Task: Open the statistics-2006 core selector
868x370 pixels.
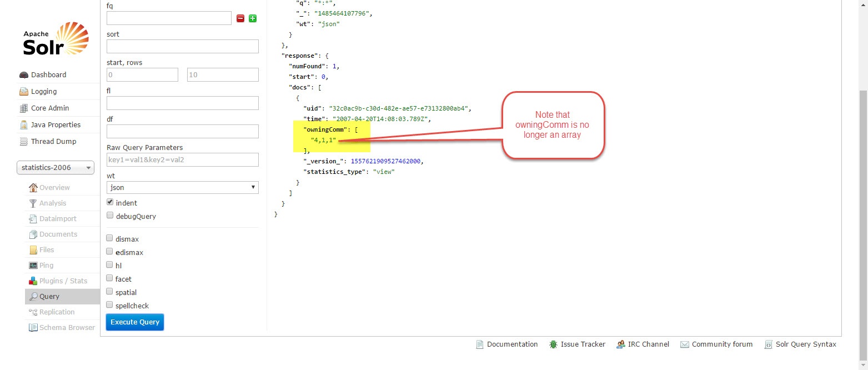Action: (x=56, y=168)
